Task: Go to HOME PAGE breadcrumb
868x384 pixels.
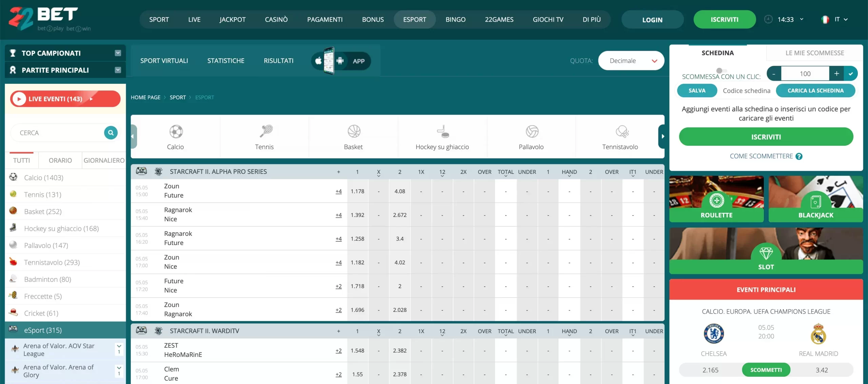Action: (145, 97)
